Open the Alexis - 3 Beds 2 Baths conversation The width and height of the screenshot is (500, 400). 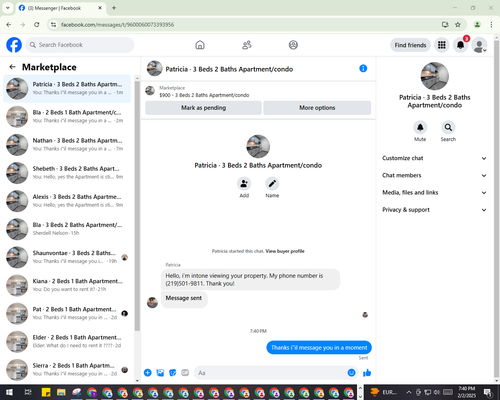click(x=67, y=201)
